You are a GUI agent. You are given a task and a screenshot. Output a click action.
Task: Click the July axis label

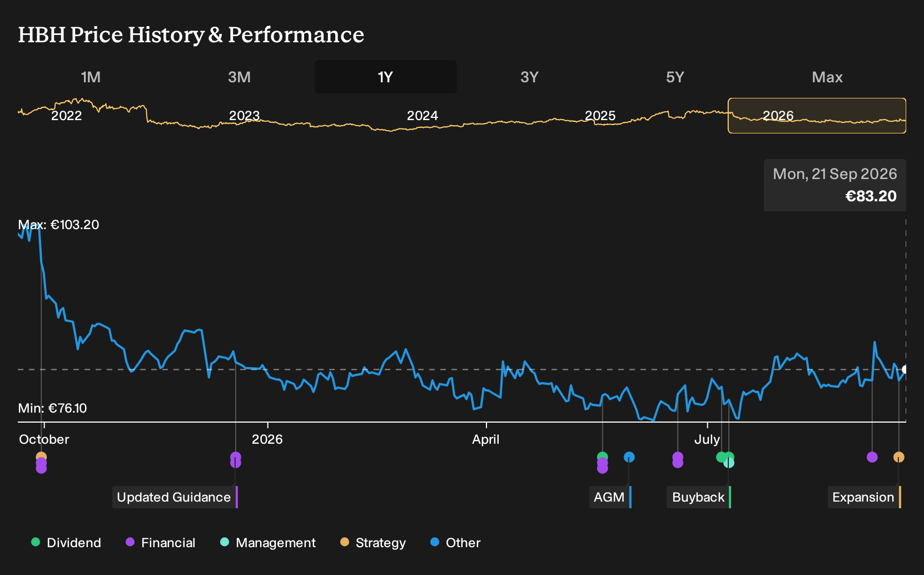point(707,439)
